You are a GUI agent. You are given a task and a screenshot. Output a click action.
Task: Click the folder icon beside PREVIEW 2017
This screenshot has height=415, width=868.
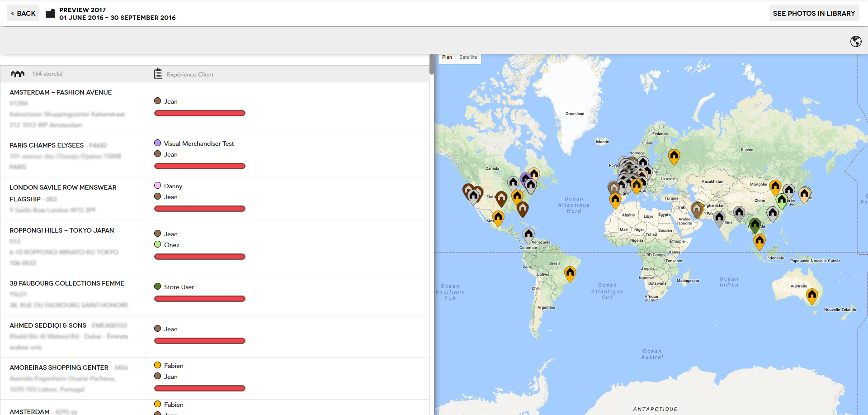51,14
